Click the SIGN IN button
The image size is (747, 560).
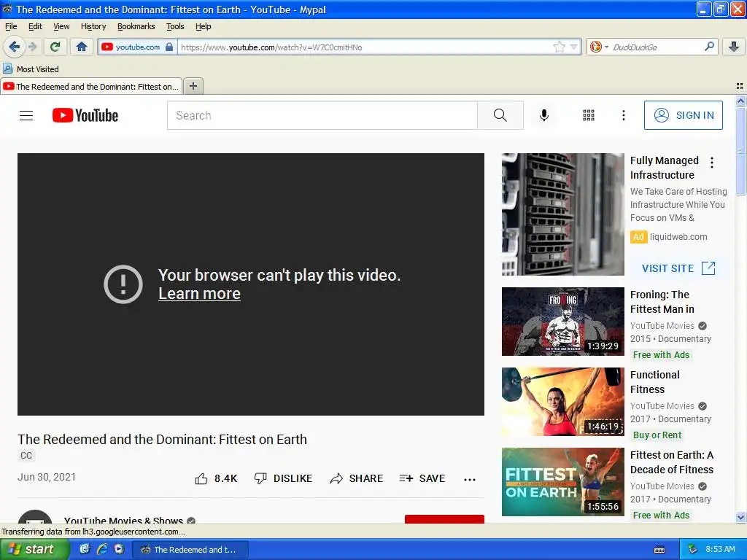(683, 115)
